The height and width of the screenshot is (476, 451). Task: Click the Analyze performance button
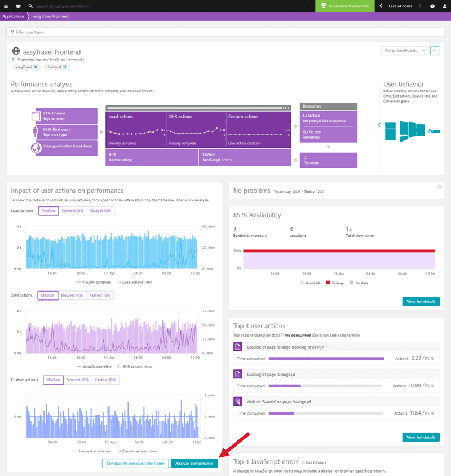tap(194, 462)
